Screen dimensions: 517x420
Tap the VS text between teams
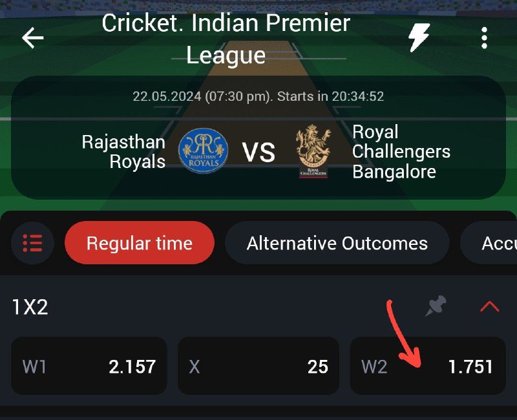[x=258, y=152]
